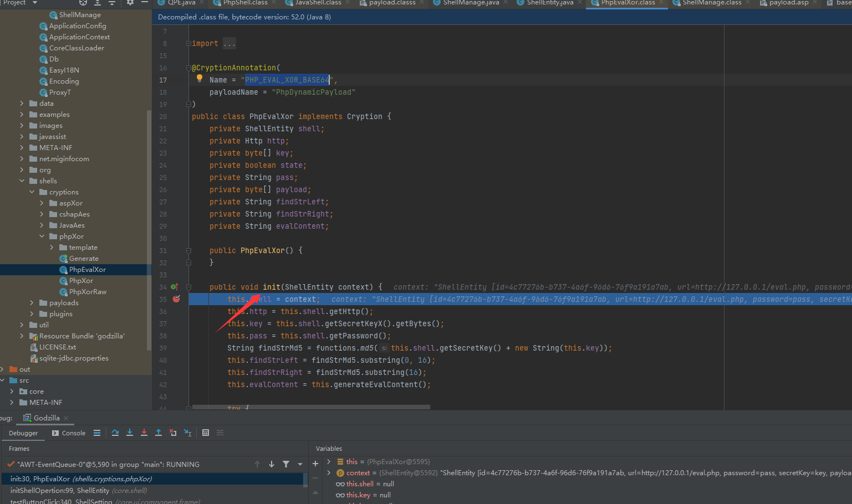Viewport: 852px width, 504px height.
Task: Toggle the breakpoint on line 35
Action: tap(176, 299)
